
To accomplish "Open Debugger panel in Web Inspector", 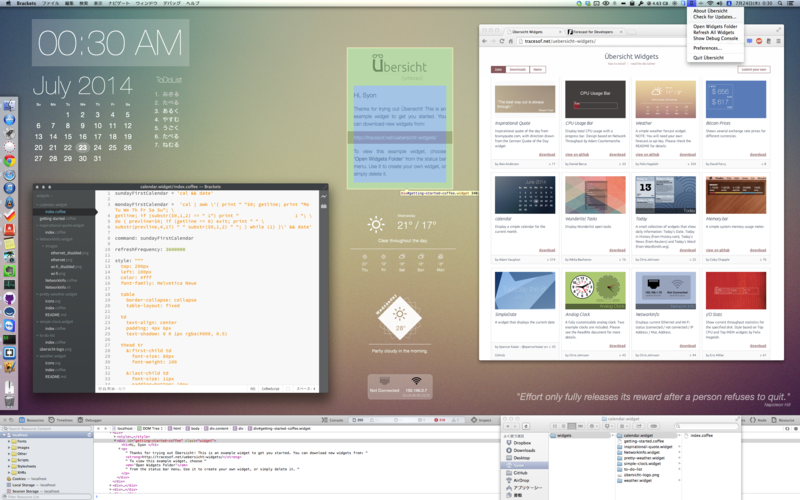I will [90, 420].
